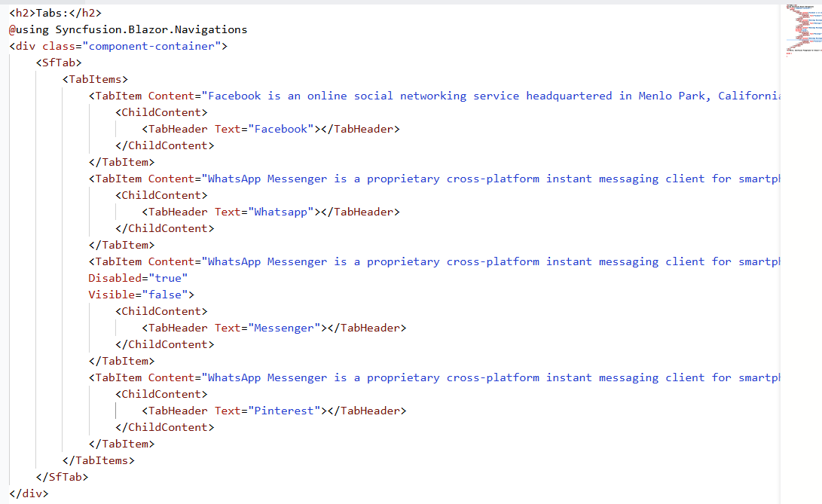Click the TabHeader Text value "Facebook"
Viewport: 822px width, 504px height.
point(282,129)
